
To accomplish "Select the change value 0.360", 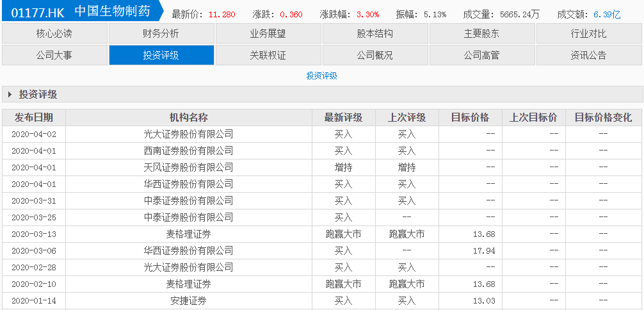I will pyautogui.click(x=291, y=15).
